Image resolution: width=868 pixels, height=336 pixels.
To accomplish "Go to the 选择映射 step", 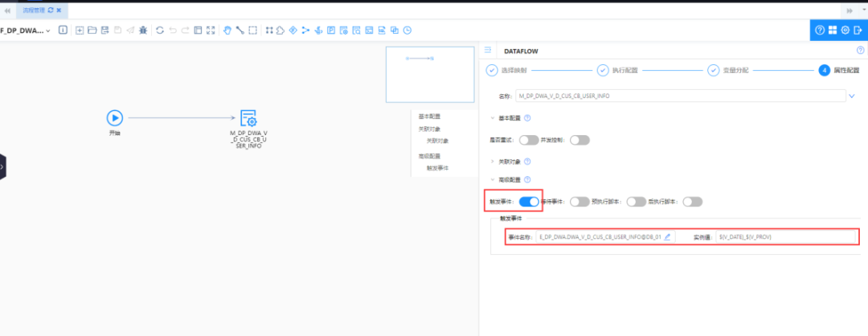I will click(x=506, y=71).
